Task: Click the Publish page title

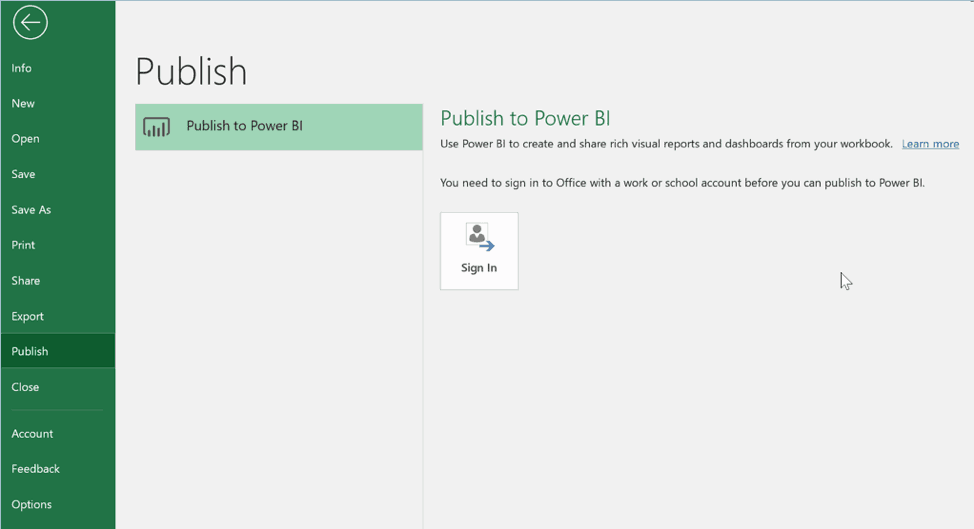Action: click(191, 71)
